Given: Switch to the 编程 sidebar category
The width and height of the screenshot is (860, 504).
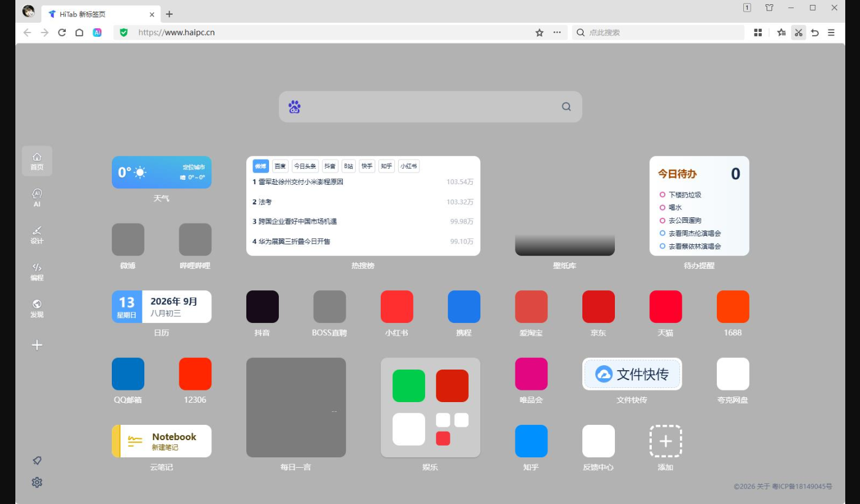Looking at the screenshot, I should pos(37,271).
